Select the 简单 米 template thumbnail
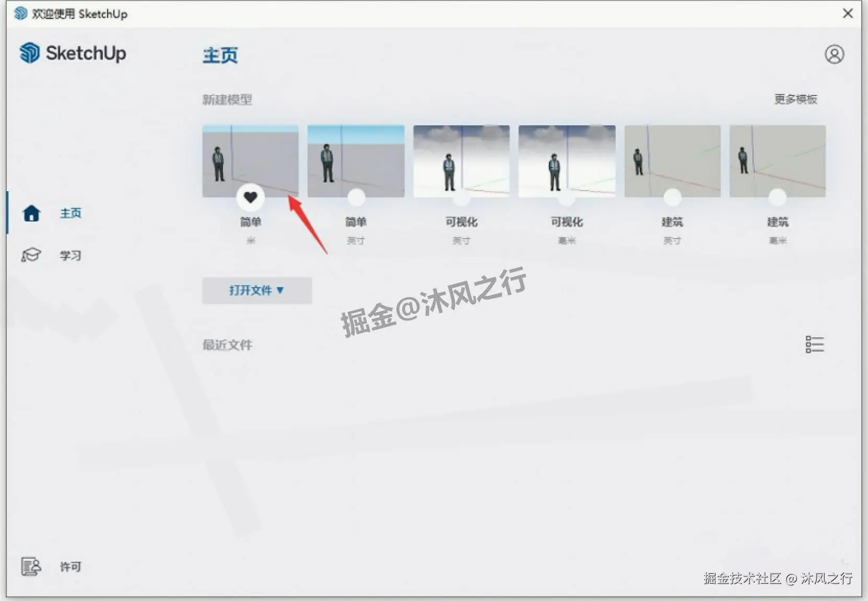Image resolution: width=868 pixels, height=601 pixels. pyautogui.click(x=250, y=157)
